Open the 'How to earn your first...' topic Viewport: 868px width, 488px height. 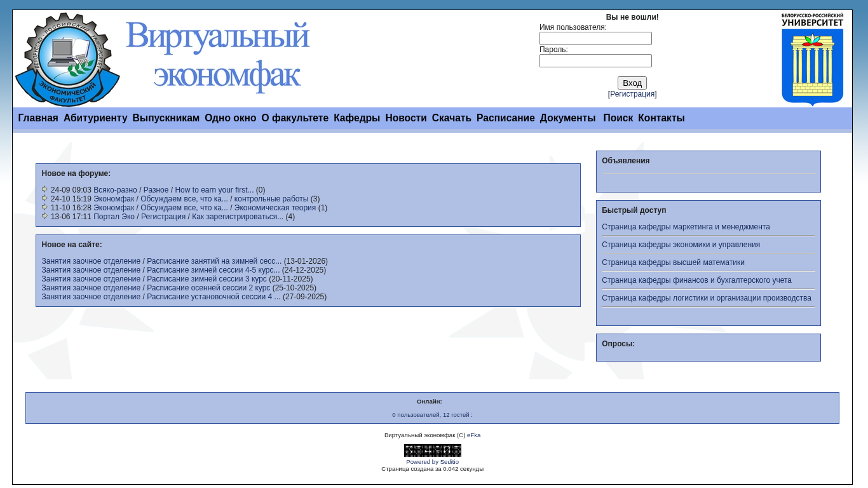pos(214,190)
